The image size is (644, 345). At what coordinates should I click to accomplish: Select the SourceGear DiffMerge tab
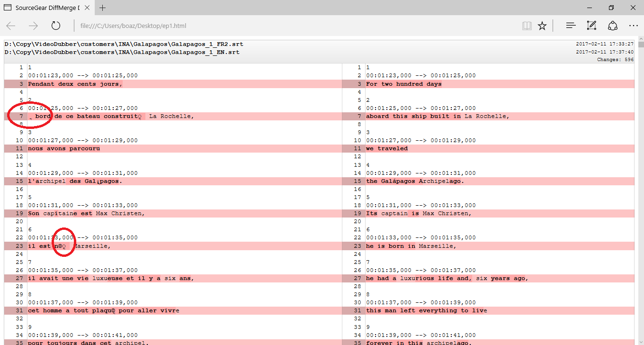(47, 8)
